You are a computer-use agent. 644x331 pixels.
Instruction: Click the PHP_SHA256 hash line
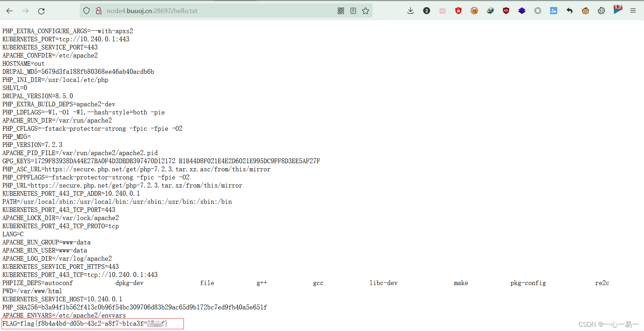(135, 307)
